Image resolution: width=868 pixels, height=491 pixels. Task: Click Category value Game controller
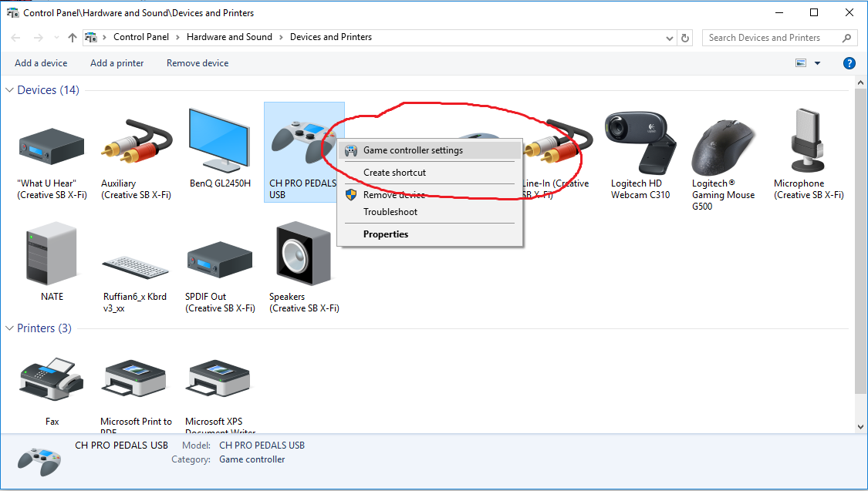[x=252, y=459]
